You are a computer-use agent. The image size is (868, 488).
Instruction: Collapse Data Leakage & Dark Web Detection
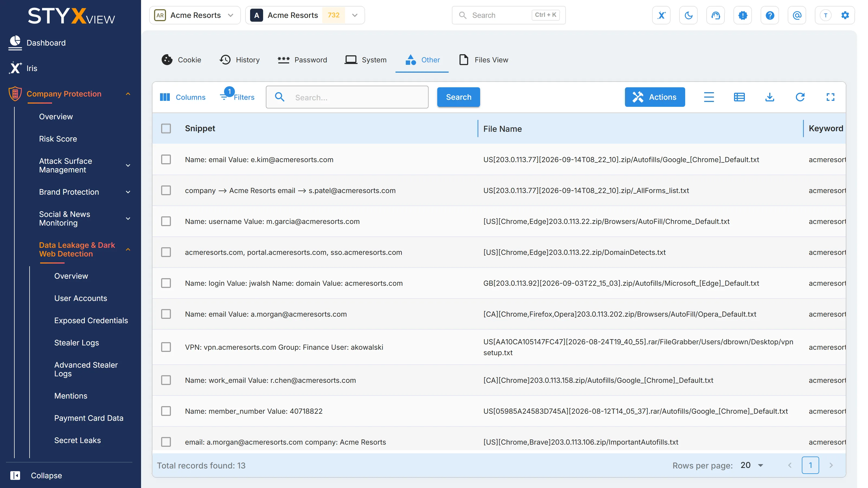coord(128,249)
